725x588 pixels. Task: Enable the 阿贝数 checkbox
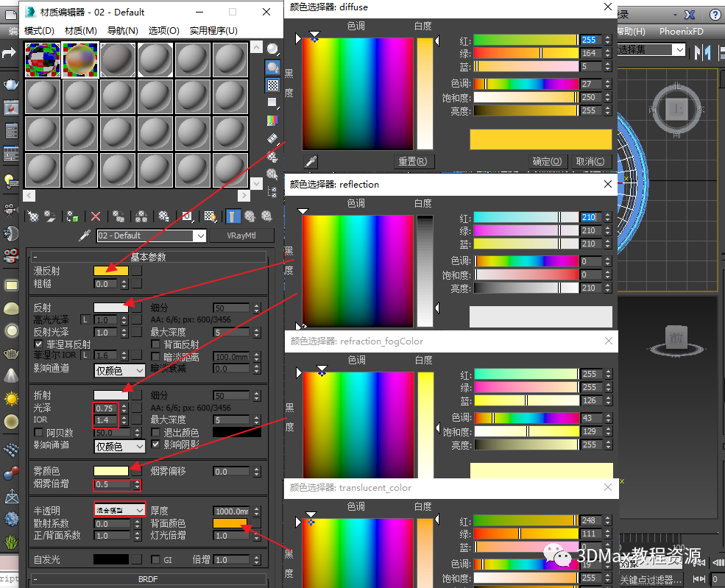[x=39, y=433]
